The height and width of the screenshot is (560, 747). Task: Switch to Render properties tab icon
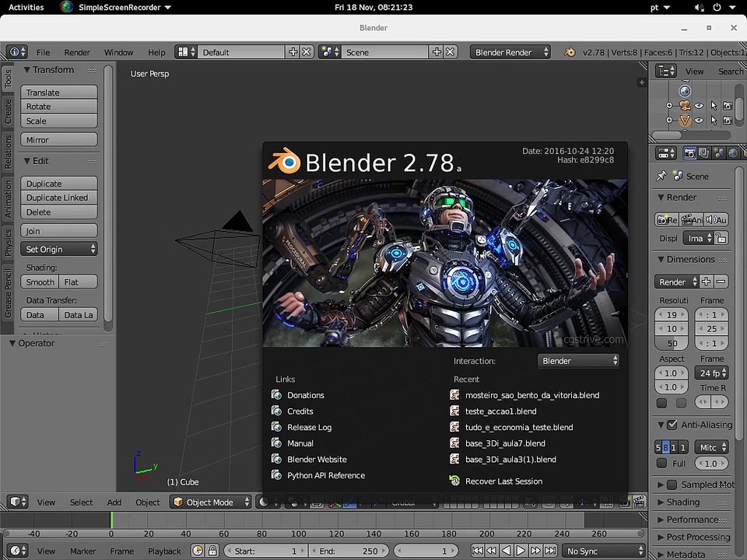pos(689,153)
